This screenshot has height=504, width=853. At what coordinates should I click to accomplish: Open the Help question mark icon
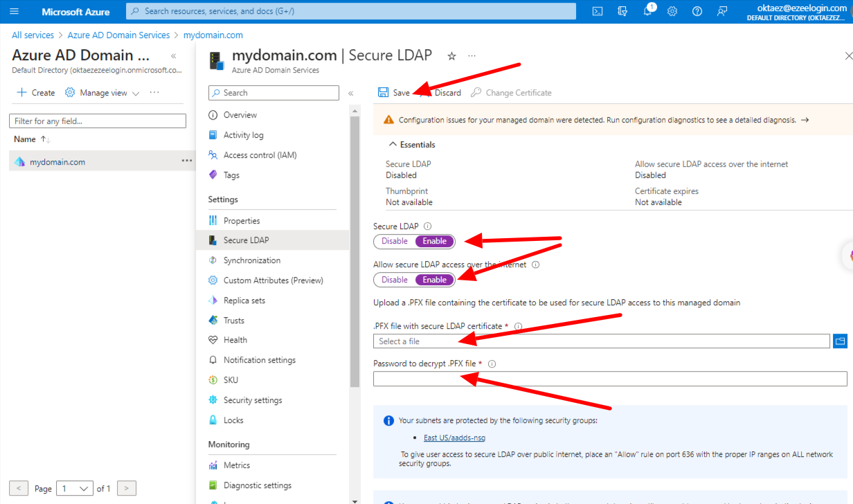[697, 11]
